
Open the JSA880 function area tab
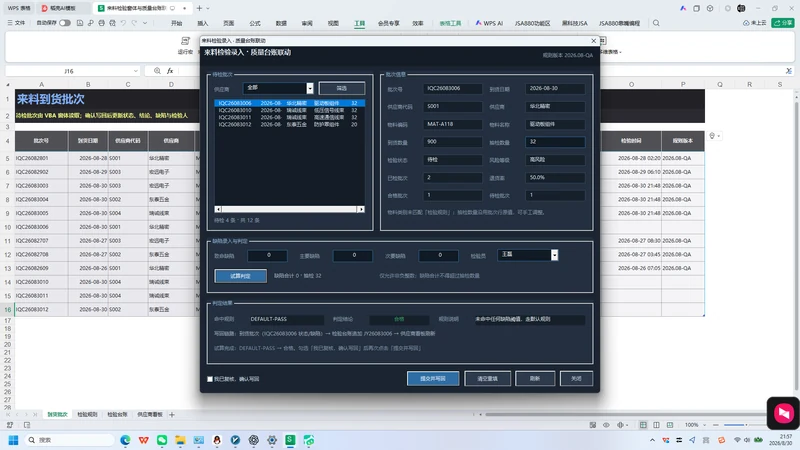pyautogui.click(x=532, y=23)
